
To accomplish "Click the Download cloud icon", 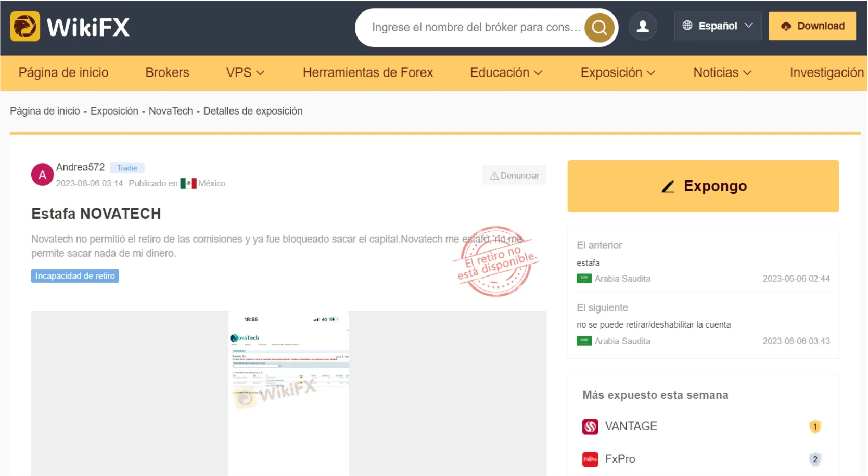I will [786, 26].
